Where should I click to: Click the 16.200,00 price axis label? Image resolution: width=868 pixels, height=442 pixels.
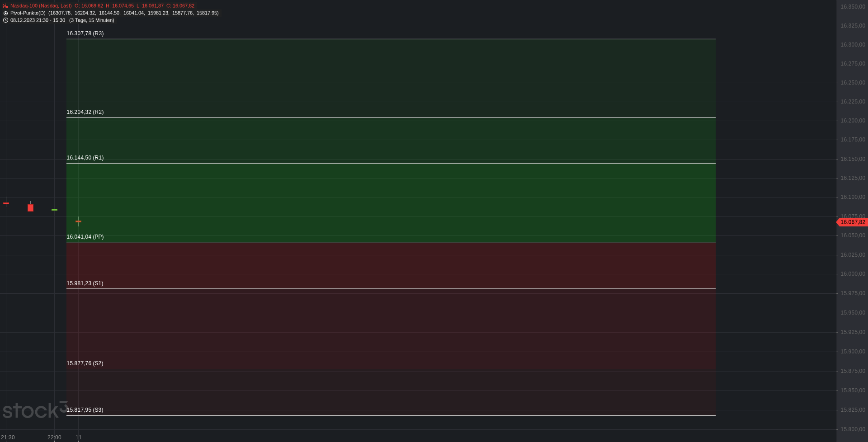pyautogui.click(x=853, y=121)
